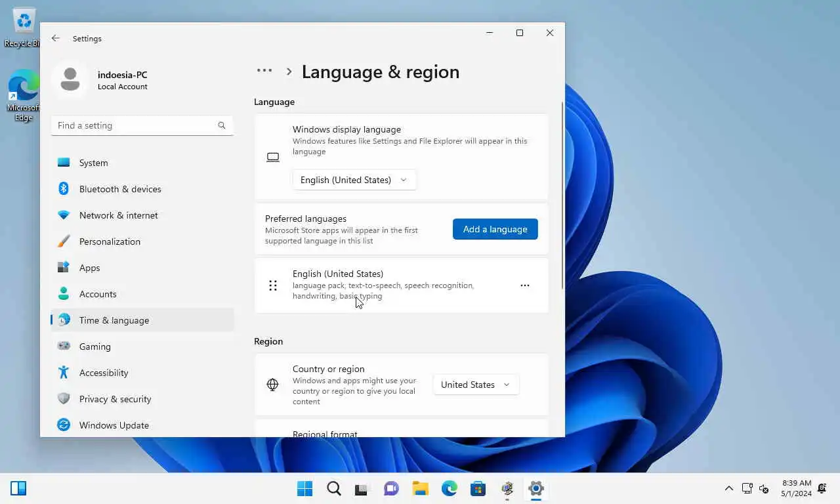This screenshot has height=504, width=840.
Task: Click the Bluetooth icon in sidebar
Action: pos(64,188)
